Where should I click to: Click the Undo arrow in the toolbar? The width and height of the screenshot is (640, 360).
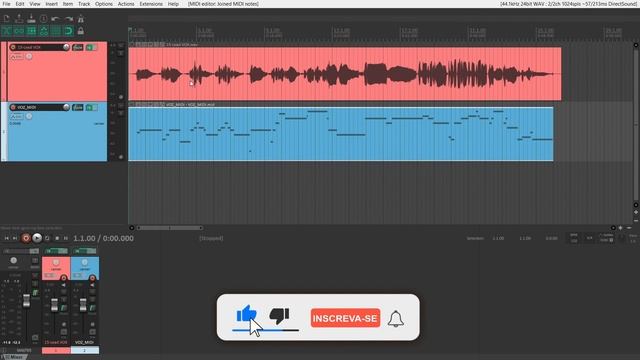(56, 19)
